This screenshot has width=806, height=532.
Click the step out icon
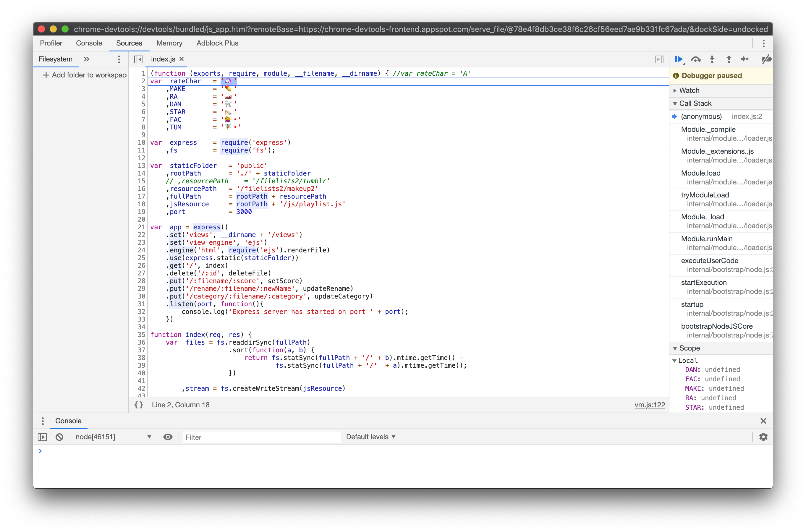coord(729,59)
